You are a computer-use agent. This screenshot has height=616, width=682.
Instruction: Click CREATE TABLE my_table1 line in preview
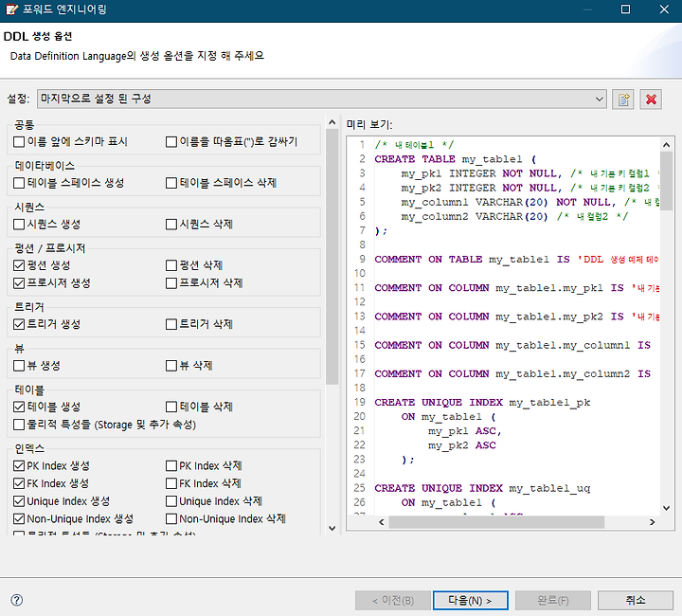pyautogui.click(x=455, y=159)
